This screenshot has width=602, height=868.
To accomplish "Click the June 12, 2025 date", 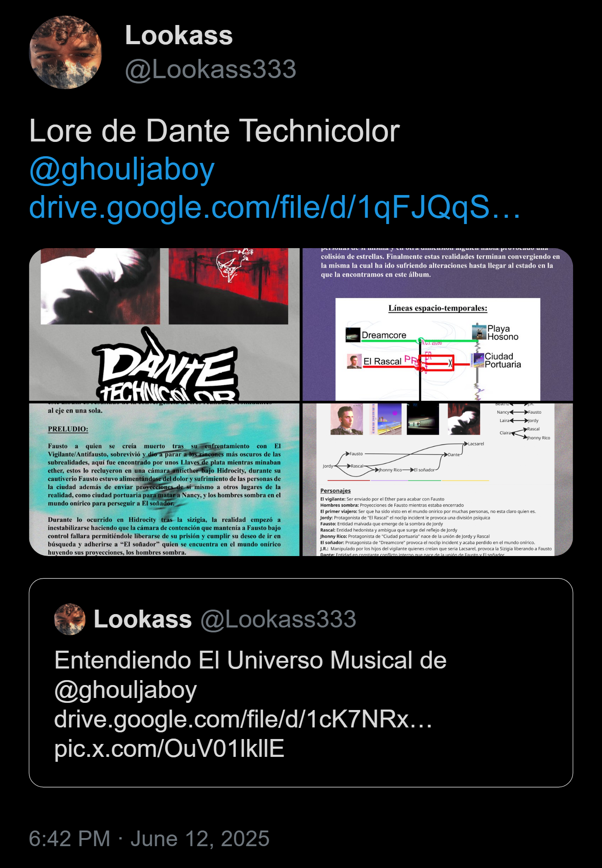I will coord(200,839).
